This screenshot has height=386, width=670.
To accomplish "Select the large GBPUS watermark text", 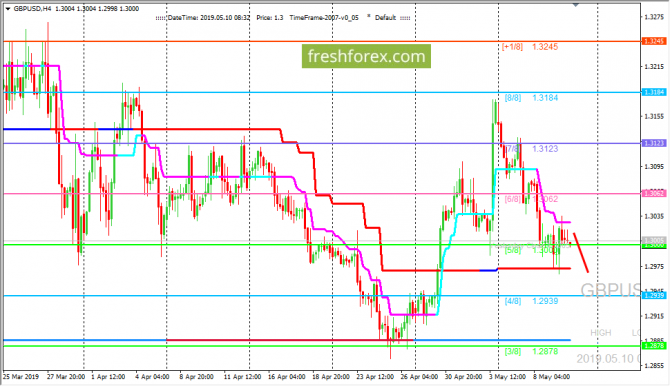I will click(610, 290).
